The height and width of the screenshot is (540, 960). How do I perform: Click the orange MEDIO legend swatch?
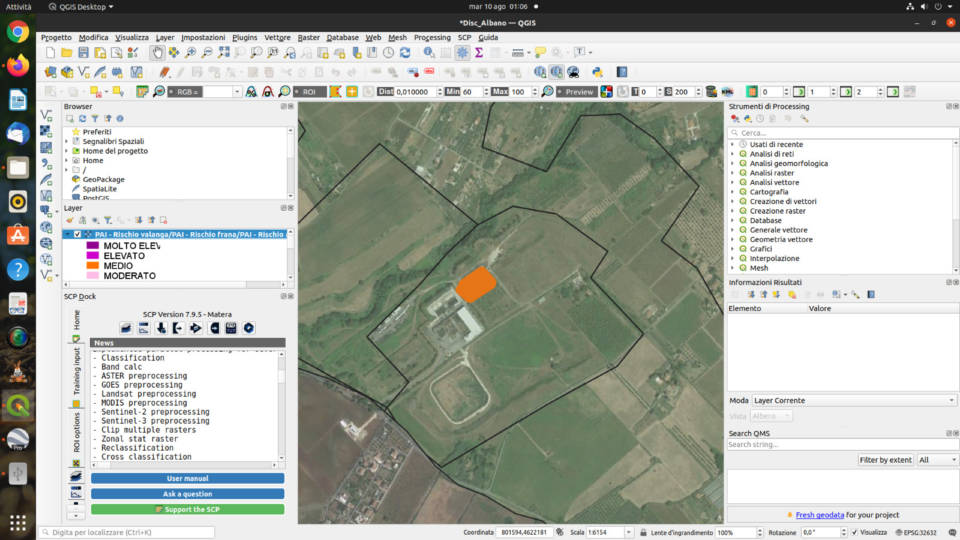[x=92, y=266]
